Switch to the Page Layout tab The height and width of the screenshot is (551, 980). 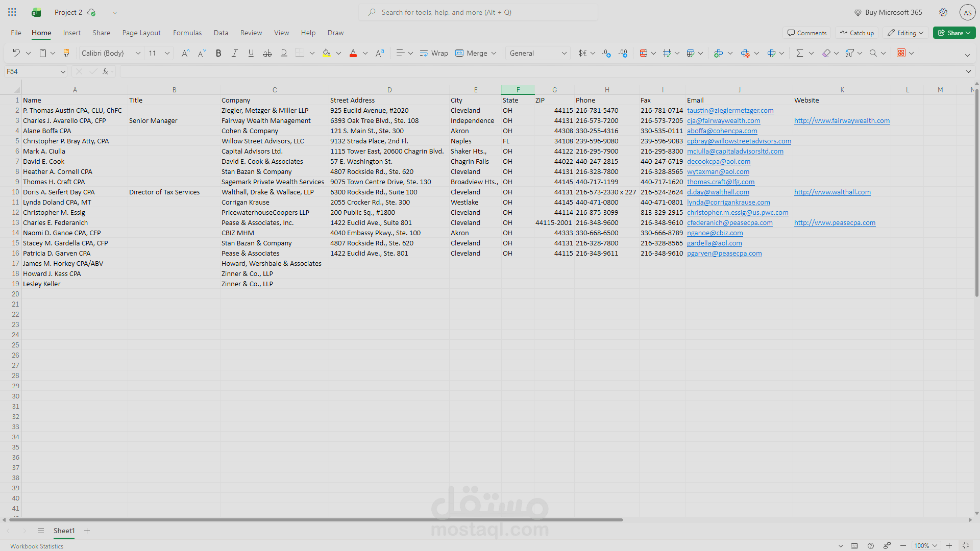click(x=141, y=33)
